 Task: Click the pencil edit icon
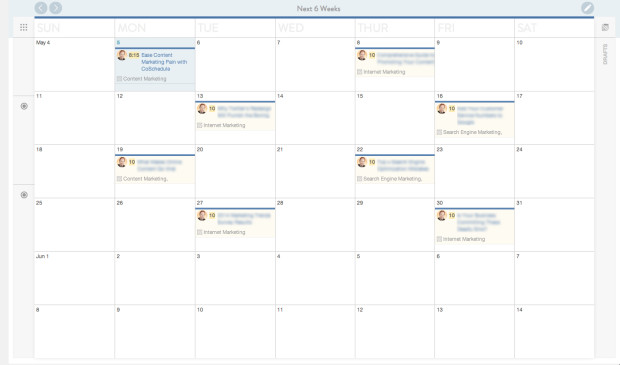tap(587, 8)
